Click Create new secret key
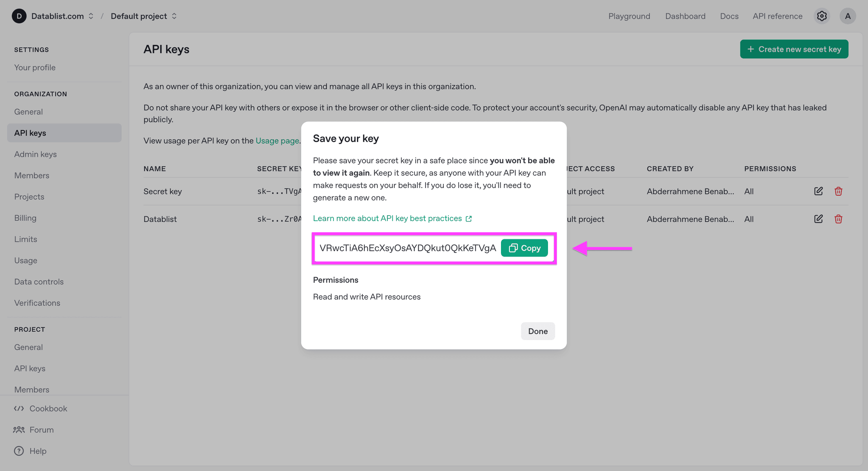Image resolution: width=868 pixels, height=471 pixels. [794, 49]
